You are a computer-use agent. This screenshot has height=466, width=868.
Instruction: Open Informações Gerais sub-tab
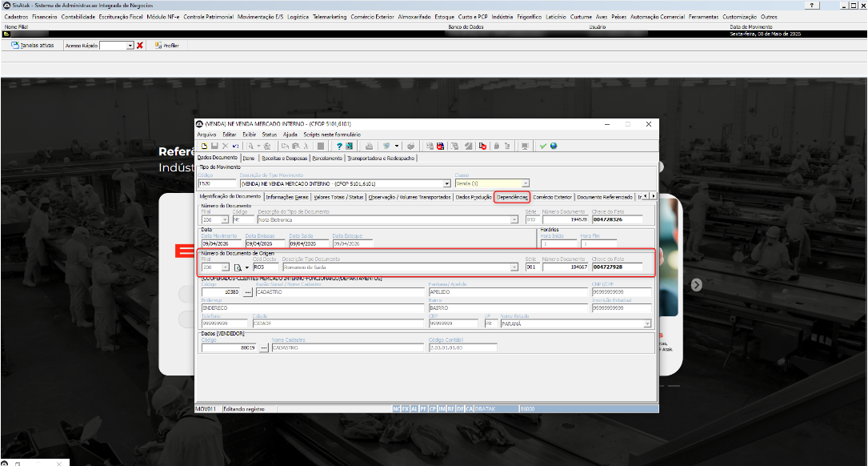click(x=286, y=197)
